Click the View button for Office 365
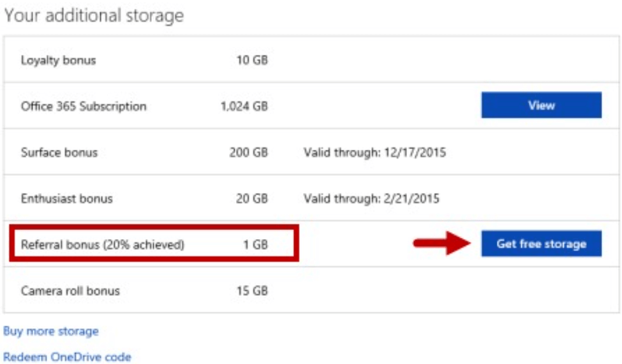This screenshot has width=622, height=364. (x=542, y=105)
